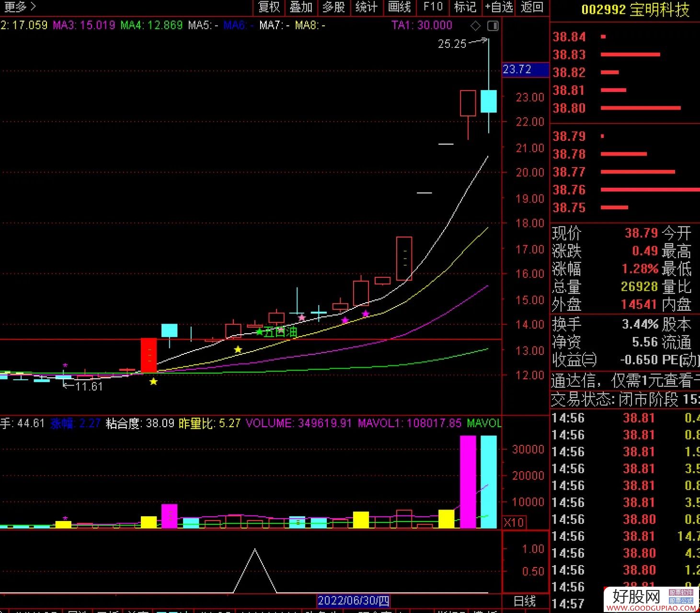This screenshot has width=700, height=613.
Task: Select the latest cyan candlestick near 23.00
Action: click(x=489, y=101)
